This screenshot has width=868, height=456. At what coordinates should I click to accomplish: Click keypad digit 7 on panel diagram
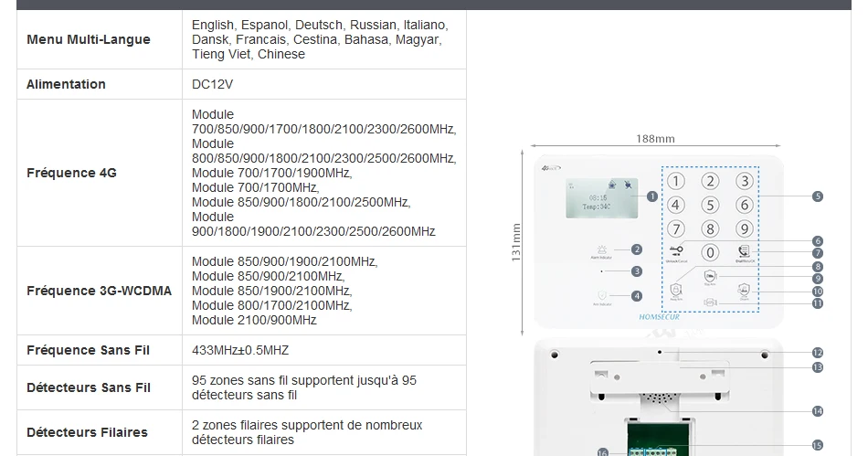pos(675,229)
